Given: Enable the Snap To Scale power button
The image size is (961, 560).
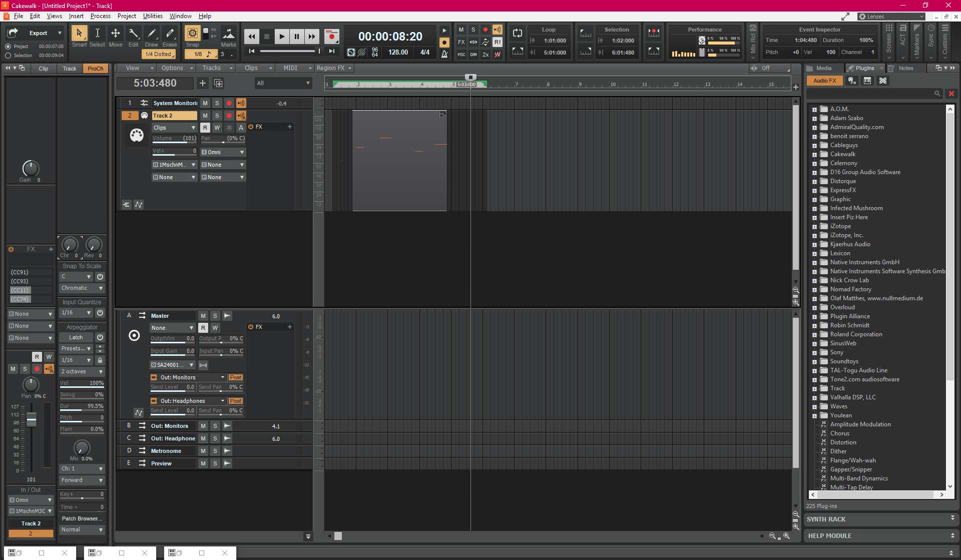Looking at the screenshot, I should pyautogui.click(x=100, y=277).
